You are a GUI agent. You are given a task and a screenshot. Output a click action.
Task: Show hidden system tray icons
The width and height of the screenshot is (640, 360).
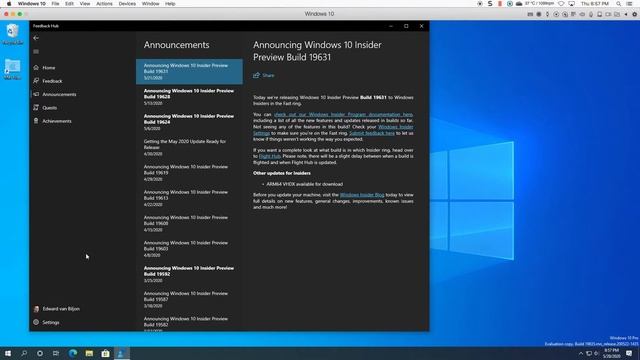click(581, 353)
